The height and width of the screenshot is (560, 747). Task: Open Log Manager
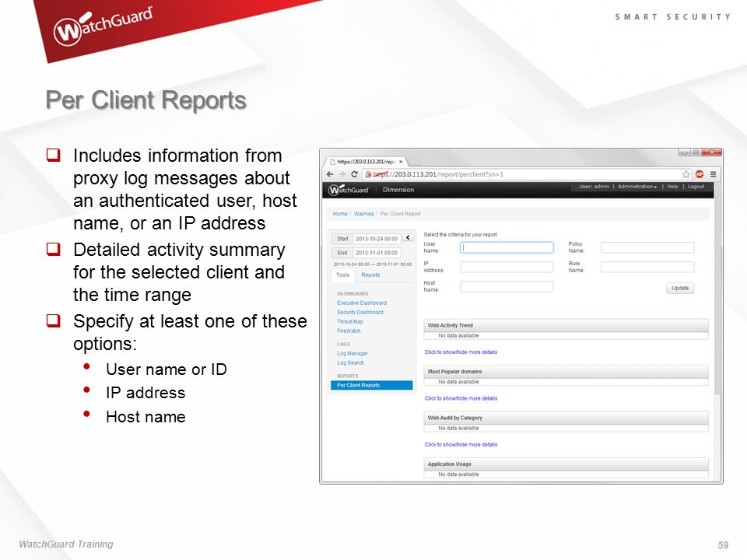(352, 353)
